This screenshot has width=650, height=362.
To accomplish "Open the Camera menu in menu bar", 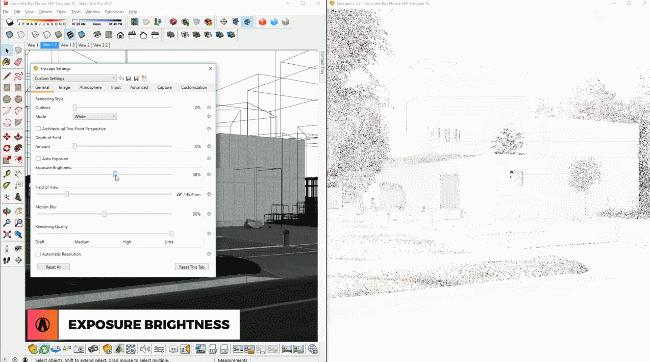I will pyautogui.click(x=45, y=12).
